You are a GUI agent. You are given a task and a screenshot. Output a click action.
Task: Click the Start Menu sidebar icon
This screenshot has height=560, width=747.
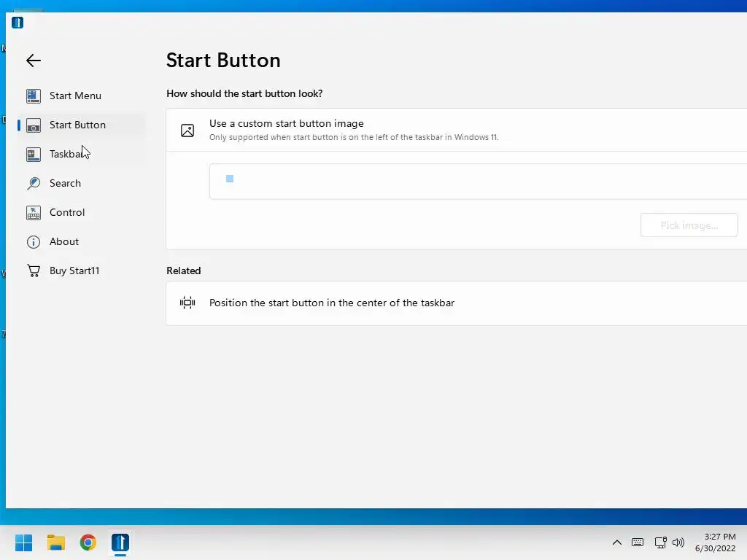[34, 96]
